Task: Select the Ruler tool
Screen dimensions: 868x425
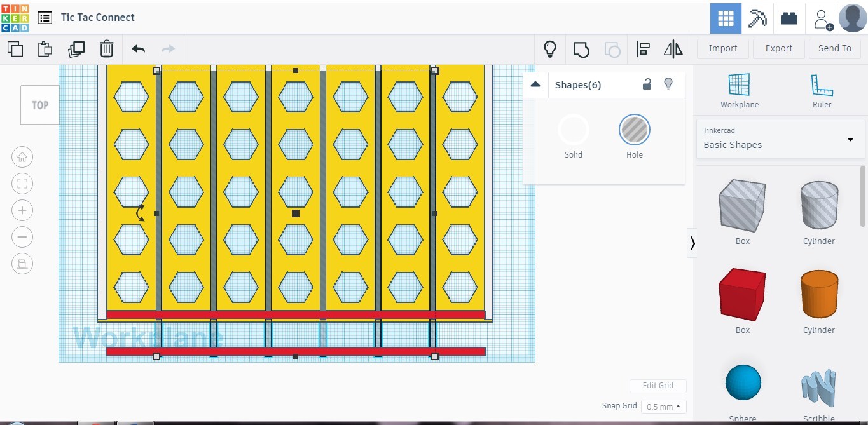Action: tap(822, 91)
